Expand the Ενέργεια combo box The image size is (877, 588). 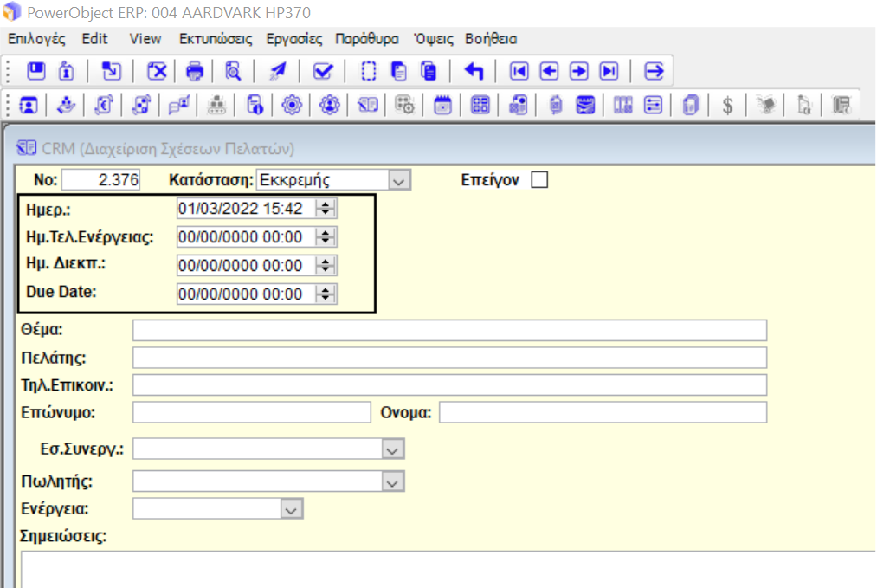pos(292,509)
